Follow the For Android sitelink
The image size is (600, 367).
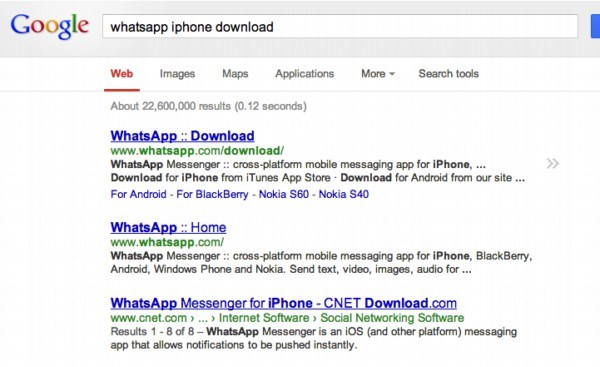[139, 194]
